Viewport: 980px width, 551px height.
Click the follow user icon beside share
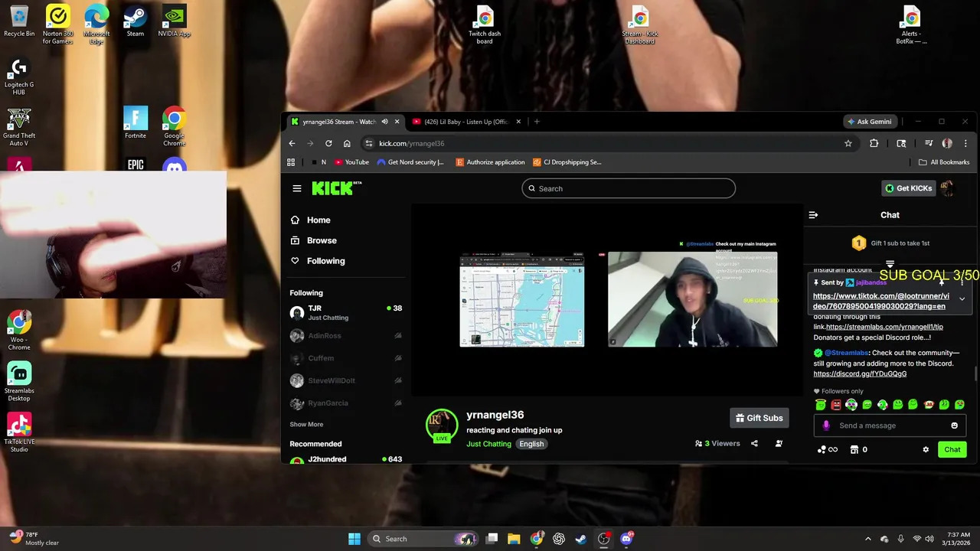[x=779, y=443]
